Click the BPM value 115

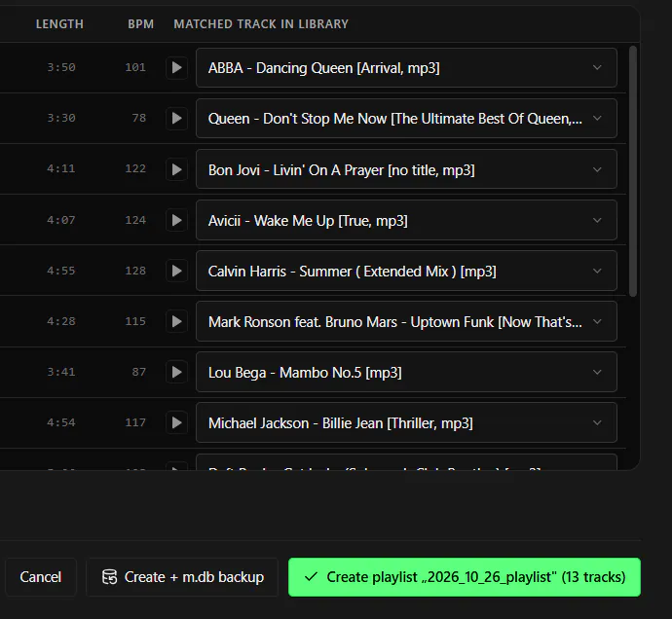pos(135,321)
